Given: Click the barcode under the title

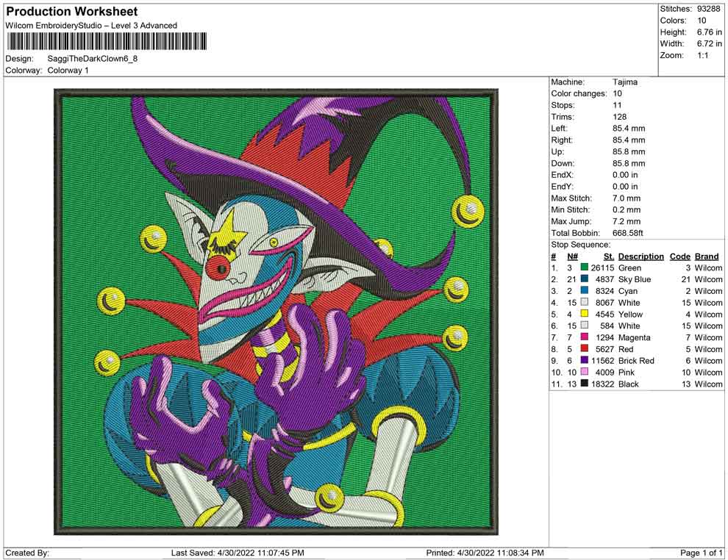Looking at the screenshot, I should click(x=107, y=41).
